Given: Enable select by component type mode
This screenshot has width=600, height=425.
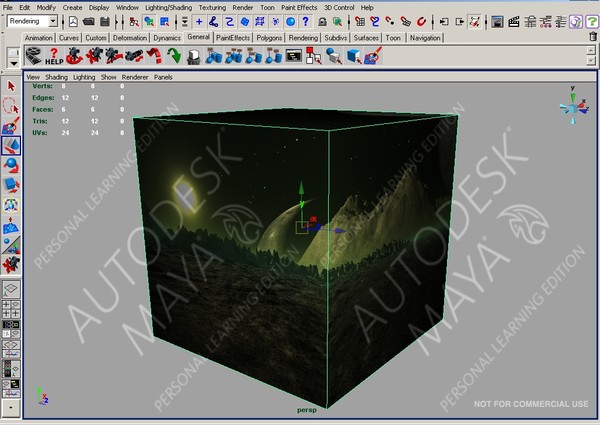Looking at the screenshot, I should [x=165, y=22].
